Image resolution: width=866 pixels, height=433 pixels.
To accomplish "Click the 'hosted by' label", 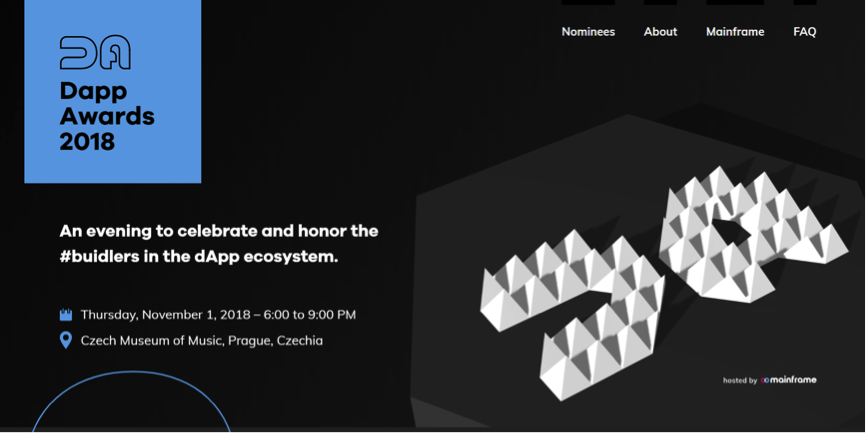I will pyautogui.click(x=740, y=380).
